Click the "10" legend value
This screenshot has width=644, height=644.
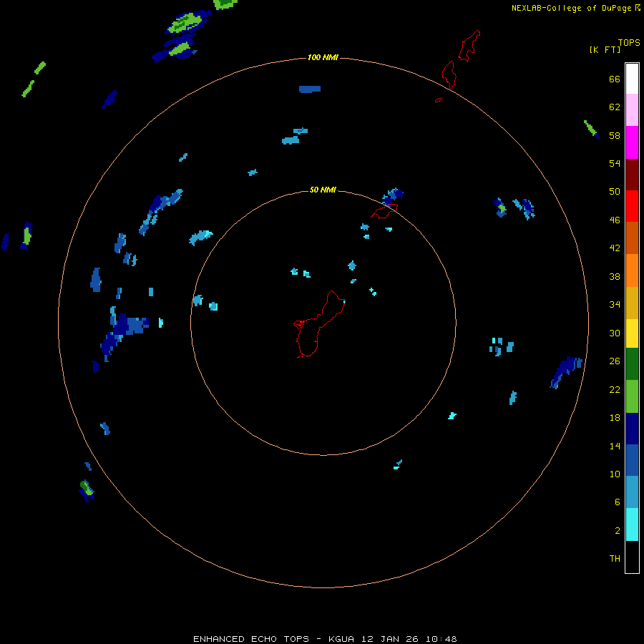[x=615, y=474]
